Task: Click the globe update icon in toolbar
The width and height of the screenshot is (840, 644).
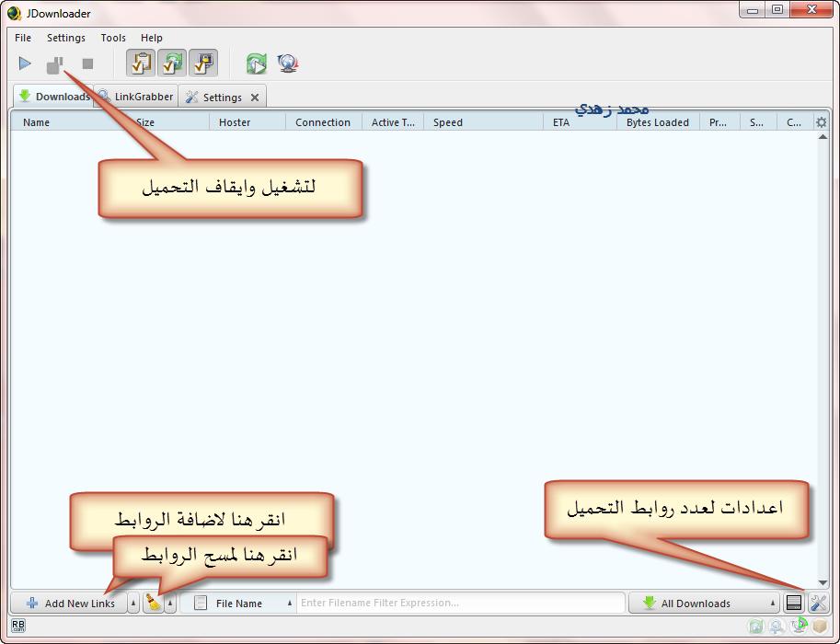Action: [x=288, y=63]
